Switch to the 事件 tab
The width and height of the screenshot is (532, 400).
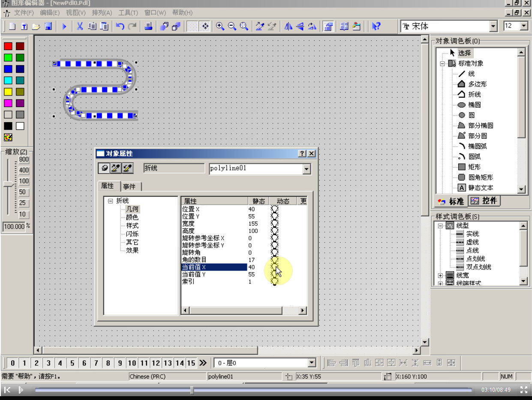[x=129, y=187]
